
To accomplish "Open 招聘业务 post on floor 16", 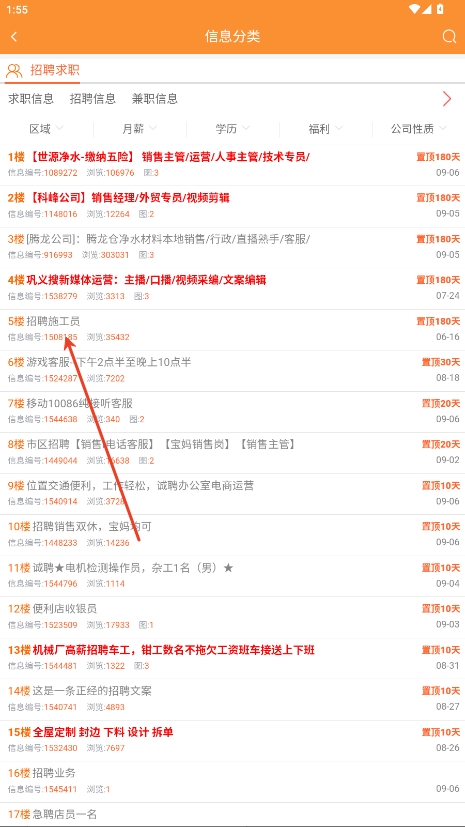I will pyautogui.click(x=232, y=781).
